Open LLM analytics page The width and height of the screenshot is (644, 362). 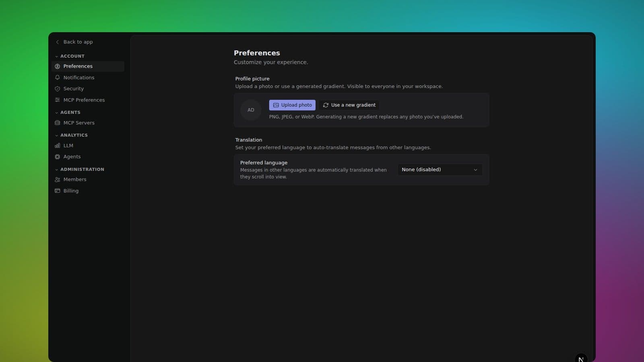88,146
